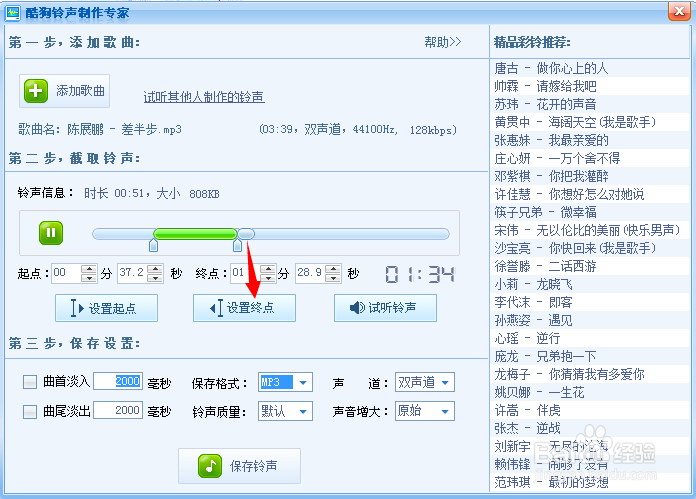Click the green music note save icon
The image size is (696, 499).
click(210, 466)
